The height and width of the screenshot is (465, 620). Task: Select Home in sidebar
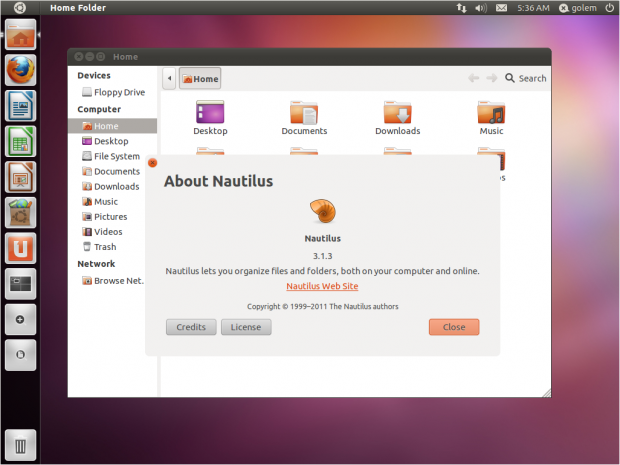click(113, 126)
